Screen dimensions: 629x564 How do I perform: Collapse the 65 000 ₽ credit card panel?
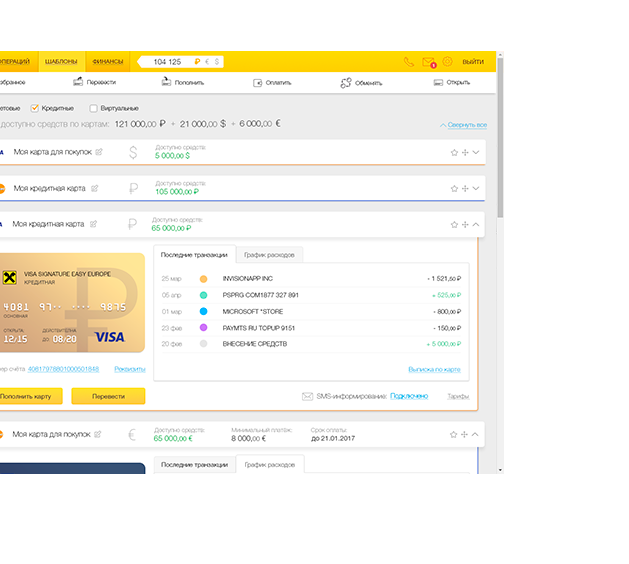(x=476, y=225)
